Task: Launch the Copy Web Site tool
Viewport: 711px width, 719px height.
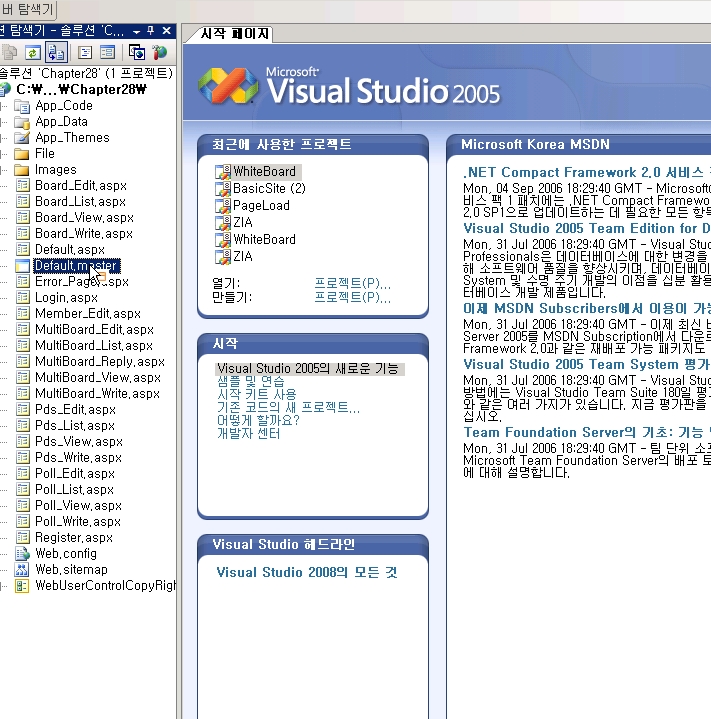Action: pos(137,53)
